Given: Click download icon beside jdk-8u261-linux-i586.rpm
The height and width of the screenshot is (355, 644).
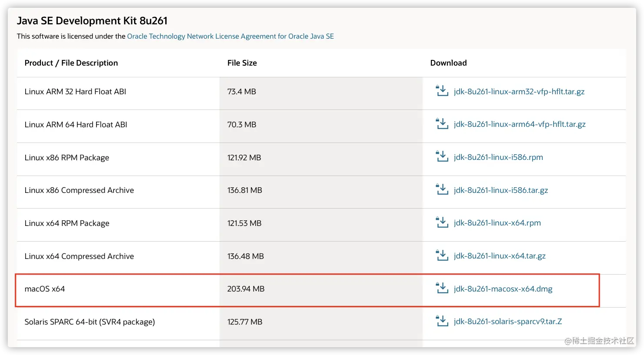Looking at the screenshot, I should tap(442, 157).
